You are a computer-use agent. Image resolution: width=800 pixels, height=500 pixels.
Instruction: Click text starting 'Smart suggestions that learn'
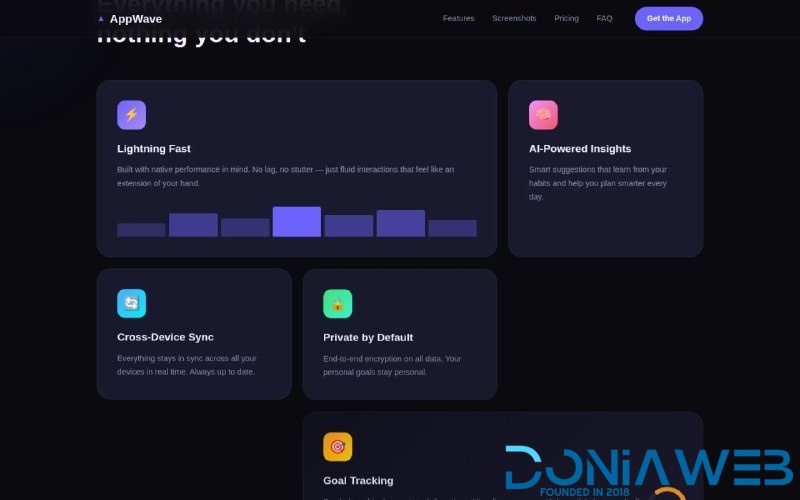click(597, 183)
